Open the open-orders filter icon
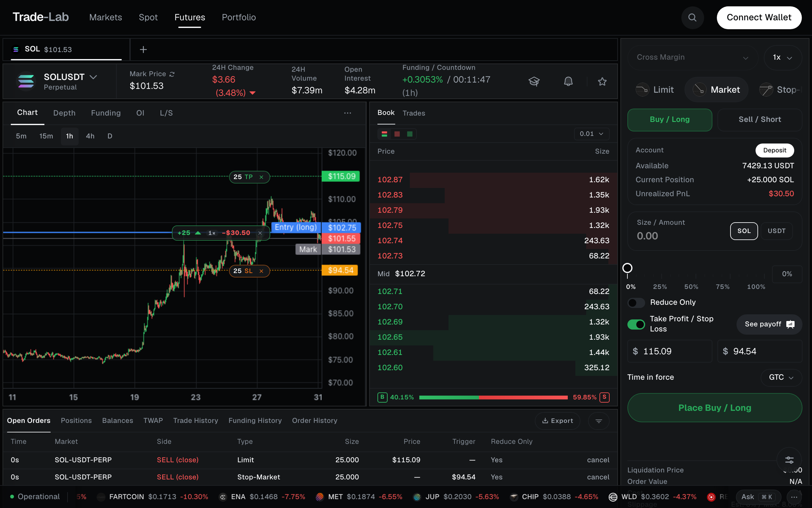 (599, 421)
